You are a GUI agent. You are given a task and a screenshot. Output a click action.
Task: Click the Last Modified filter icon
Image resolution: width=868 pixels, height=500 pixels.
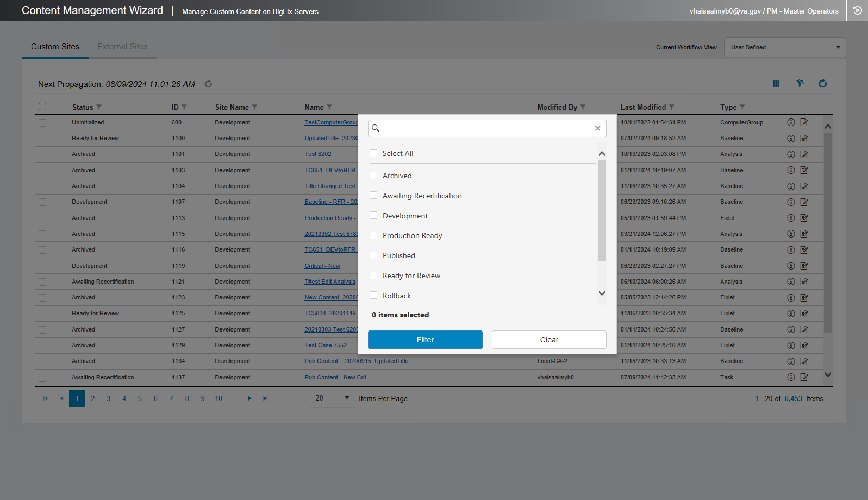click(671, 107)
